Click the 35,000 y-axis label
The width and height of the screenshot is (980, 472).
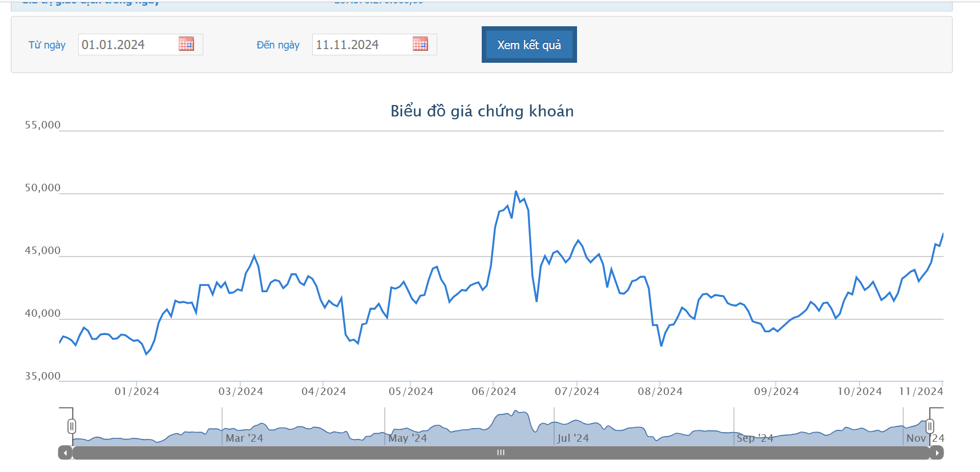tap(42, 376)
